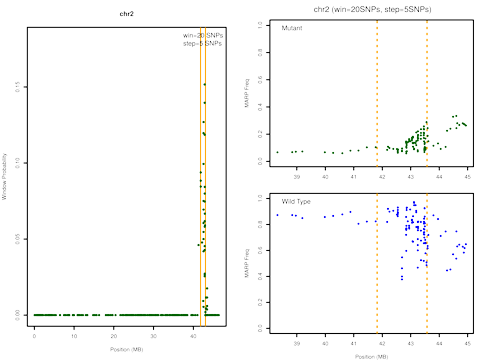
Task: Click the 0.0 tick on Wild Type y-axis
Action: click(x=260, y=328)
